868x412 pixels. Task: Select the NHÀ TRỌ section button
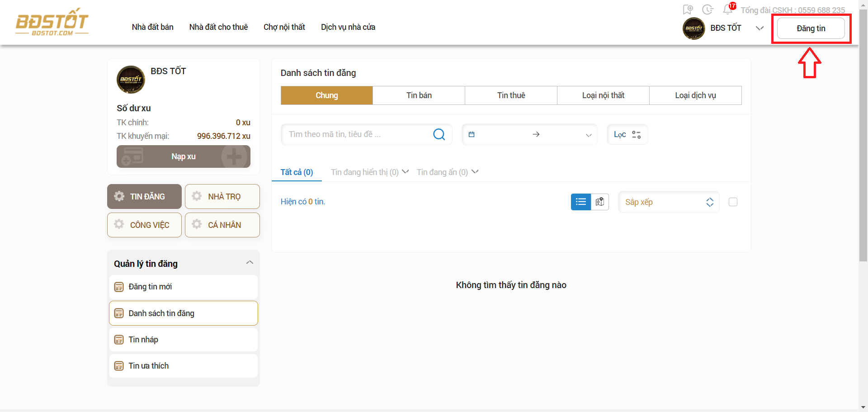click(x=222, y=196)
